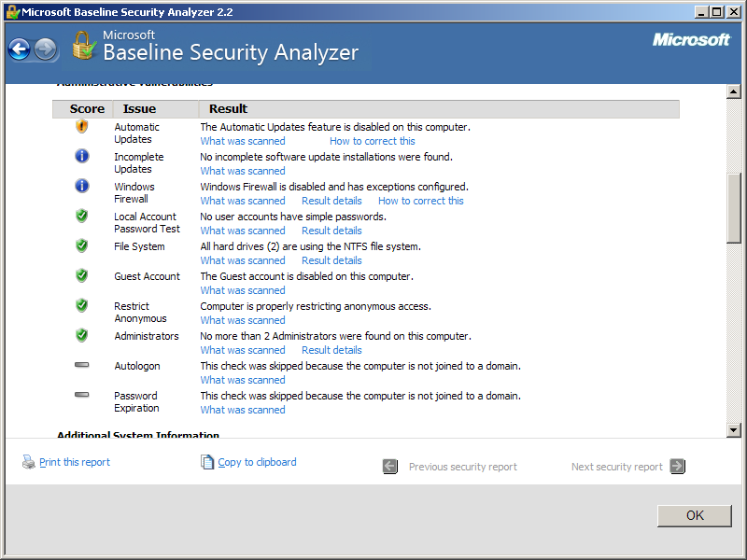Open How to correct this for Windows Firewall
This screenshot has height=560, width=747.
(x=421, y=201)
